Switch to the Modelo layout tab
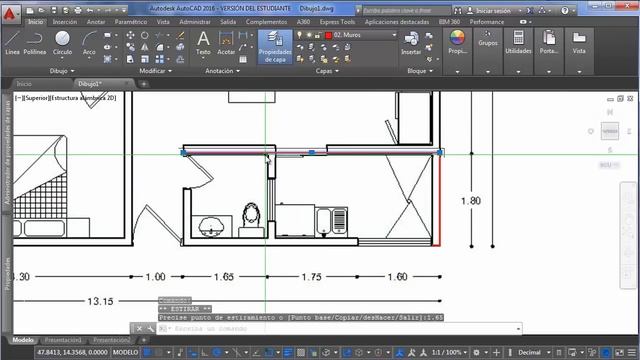The width and height of the screenshot is (640, 360). pos(23,340)
